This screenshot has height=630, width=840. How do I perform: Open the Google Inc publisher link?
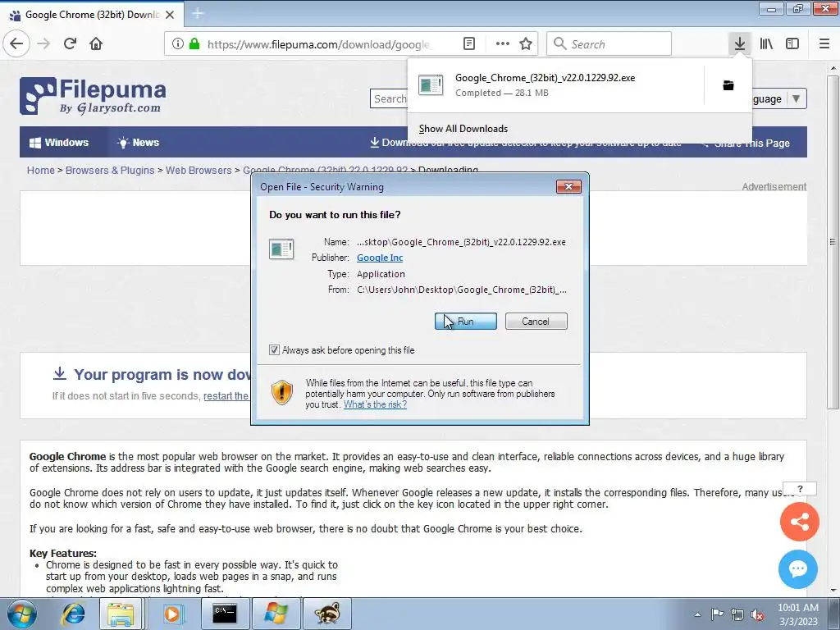click(x=380, y=258)
